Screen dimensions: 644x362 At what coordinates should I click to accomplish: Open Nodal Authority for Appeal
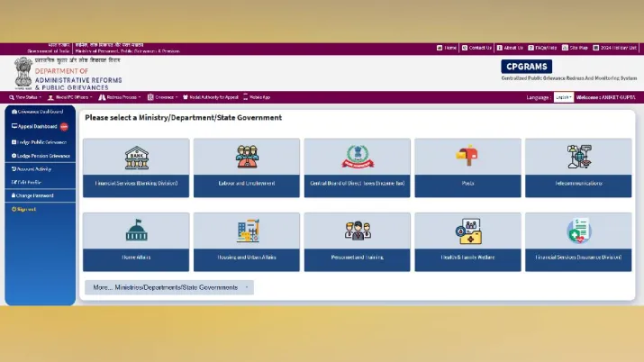(x=210, y=97)
